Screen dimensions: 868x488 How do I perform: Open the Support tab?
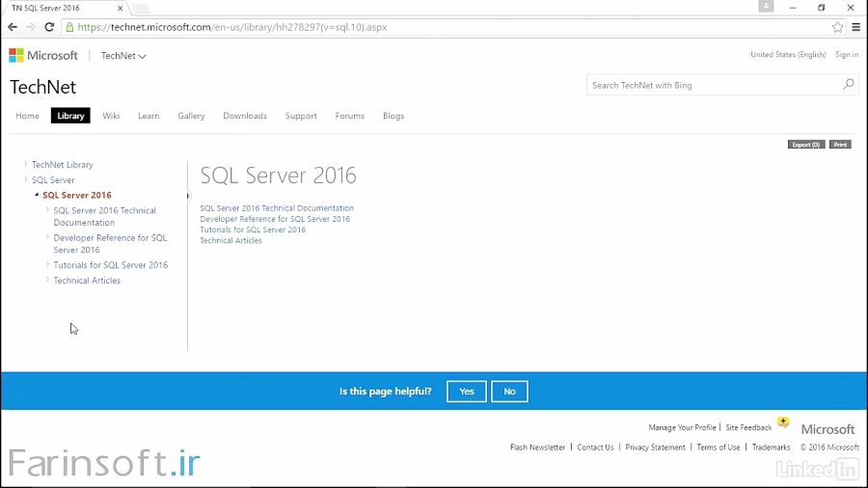pos(301,116)
